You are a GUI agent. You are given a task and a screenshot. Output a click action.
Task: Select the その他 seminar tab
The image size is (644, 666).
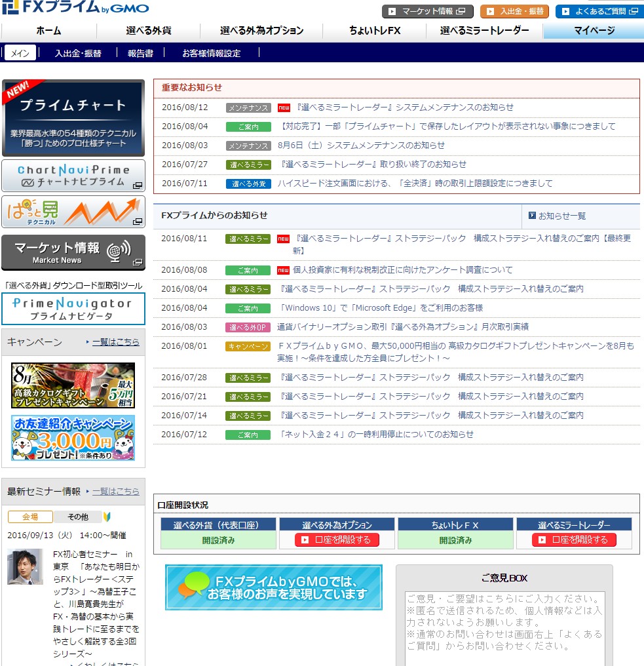click(78, 517)
